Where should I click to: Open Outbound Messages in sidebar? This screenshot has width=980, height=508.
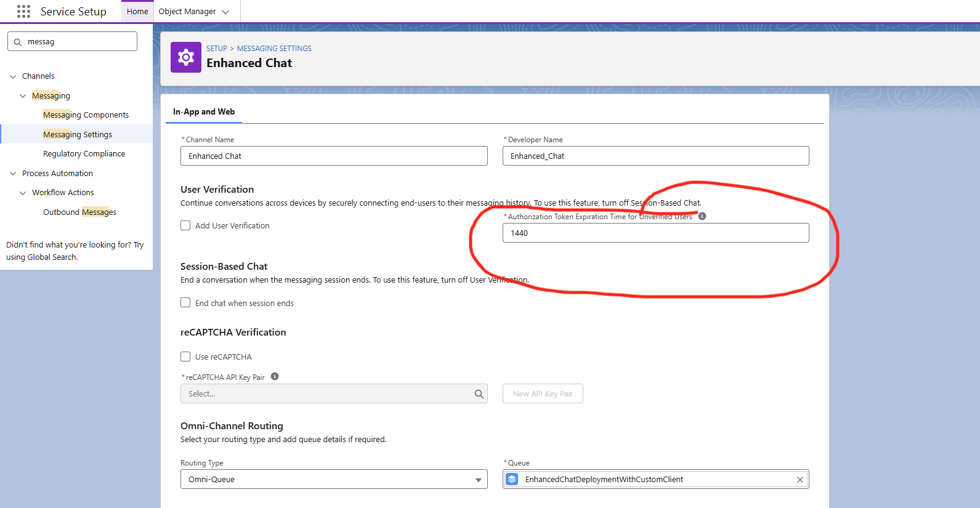click(x=79, y=212)
